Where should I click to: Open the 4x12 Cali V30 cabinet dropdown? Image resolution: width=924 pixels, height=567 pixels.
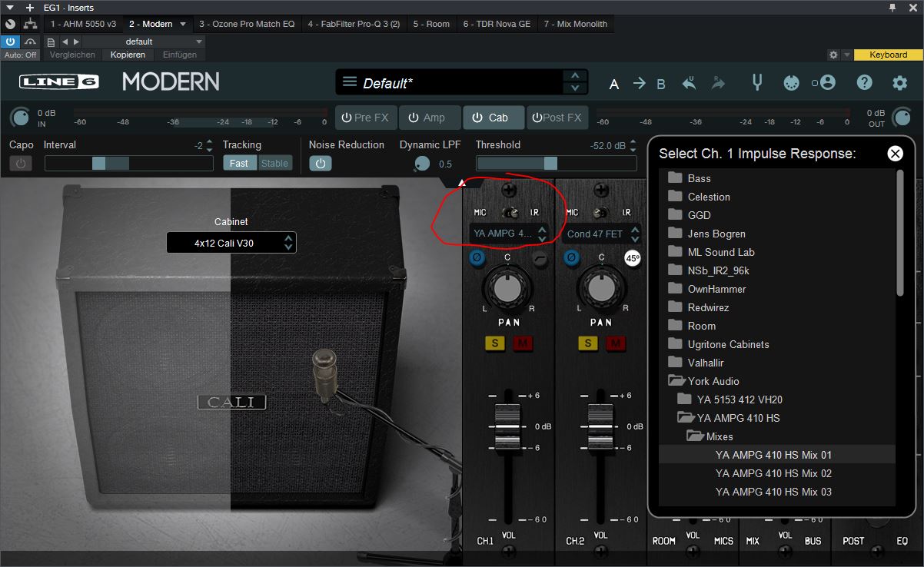[x=231, y=243]
